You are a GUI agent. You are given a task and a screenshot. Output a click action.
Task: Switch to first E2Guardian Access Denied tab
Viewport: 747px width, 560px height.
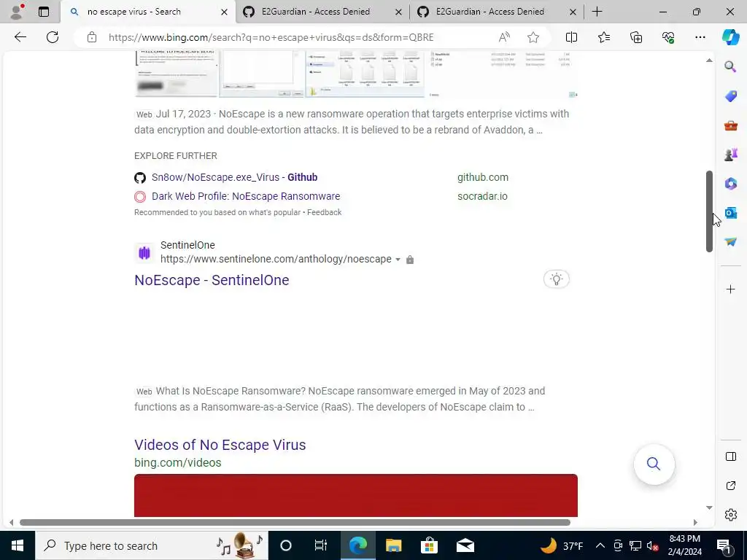tap(322, 12)
